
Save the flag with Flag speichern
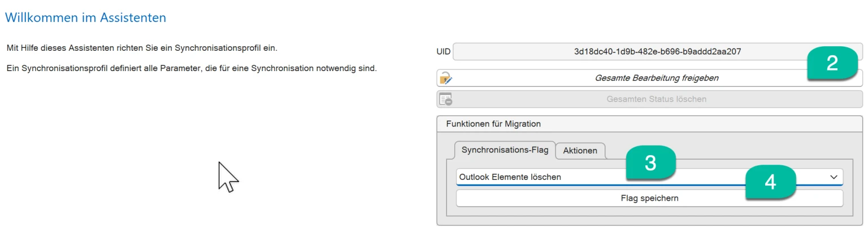(649, 199)
